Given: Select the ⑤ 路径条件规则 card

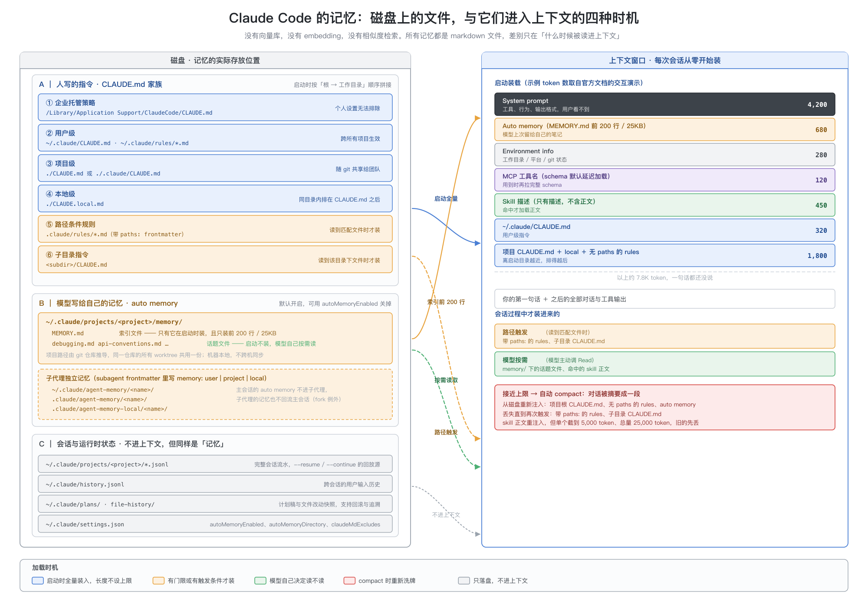Looking at the screenshot, I should point(215,229).
